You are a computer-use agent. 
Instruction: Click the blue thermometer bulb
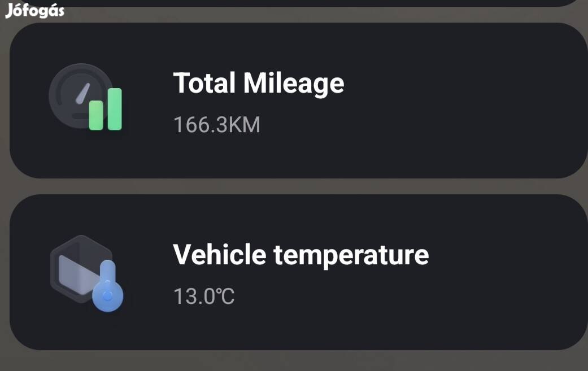click(x=107, y=295)
